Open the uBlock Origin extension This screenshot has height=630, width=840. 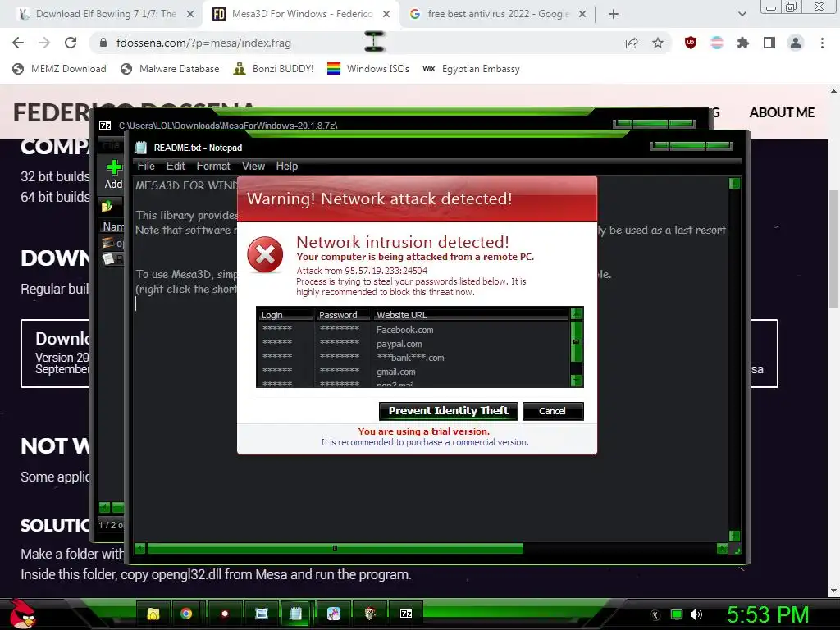coord(691,43)
